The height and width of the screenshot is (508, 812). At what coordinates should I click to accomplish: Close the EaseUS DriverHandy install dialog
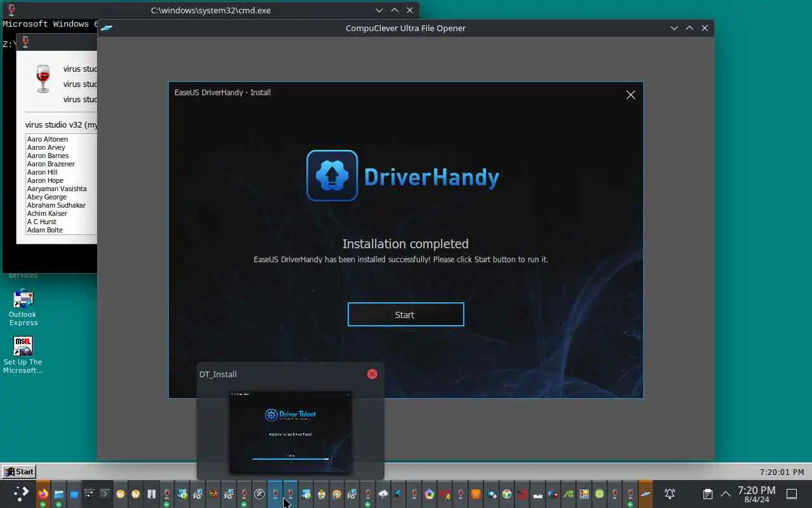pyautogui.click(x=631, y=95)
